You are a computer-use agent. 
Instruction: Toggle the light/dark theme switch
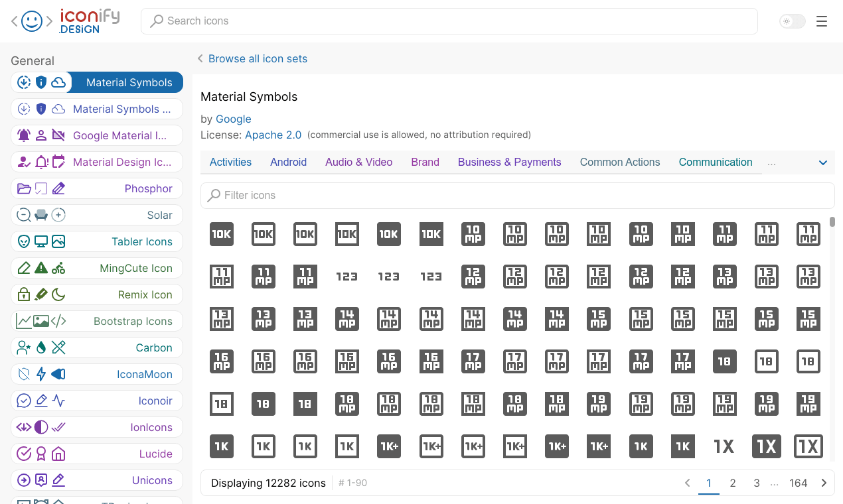(793, 21)
